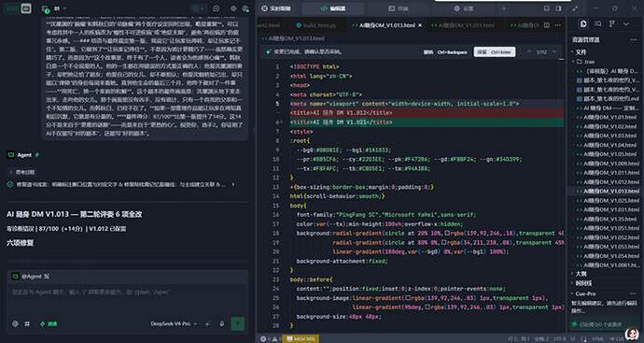Screen dimensions: 644x343
Task: Select AI随身DM_V1.013.html in file tree
Action: 611,192
